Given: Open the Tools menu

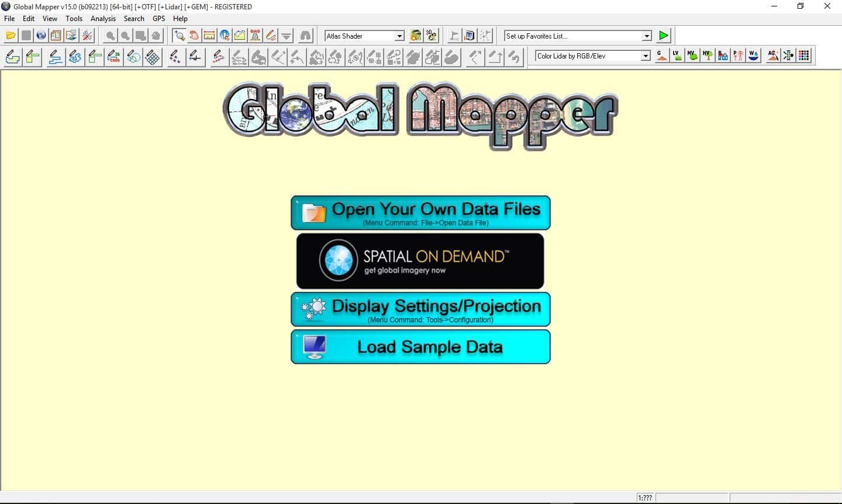Looking at the screenshot, I should pos(74,19).
